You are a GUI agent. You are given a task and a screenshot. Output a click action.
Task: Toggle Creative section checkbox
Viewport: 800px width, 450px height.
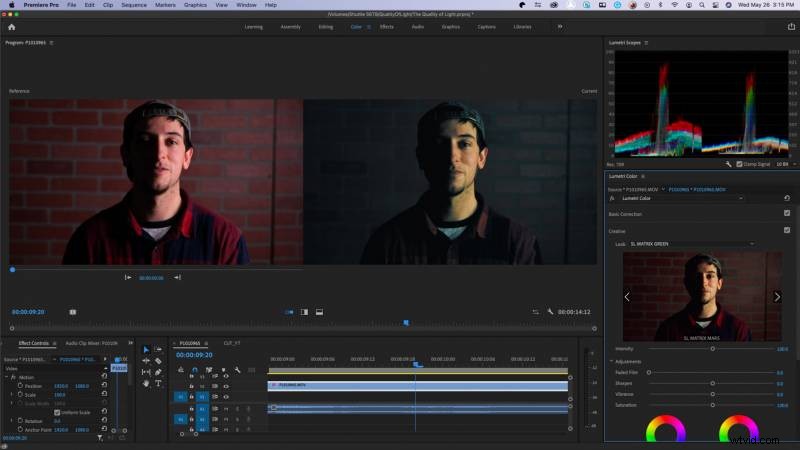(x=787, y=230)
